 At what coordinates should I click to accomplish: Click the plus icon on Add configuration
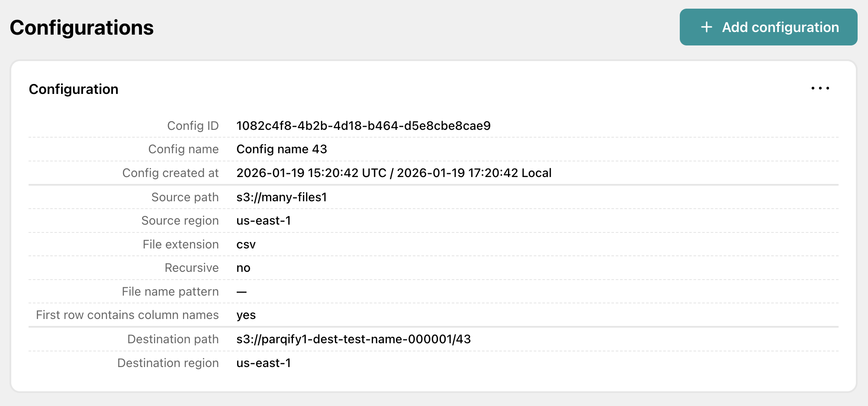[706, 27]
